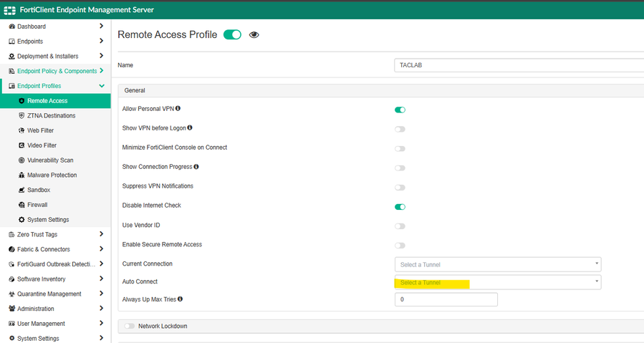644x343 pixels.
Task: Expand the User Management menu chevron
Action: click(x=102, y=323)
